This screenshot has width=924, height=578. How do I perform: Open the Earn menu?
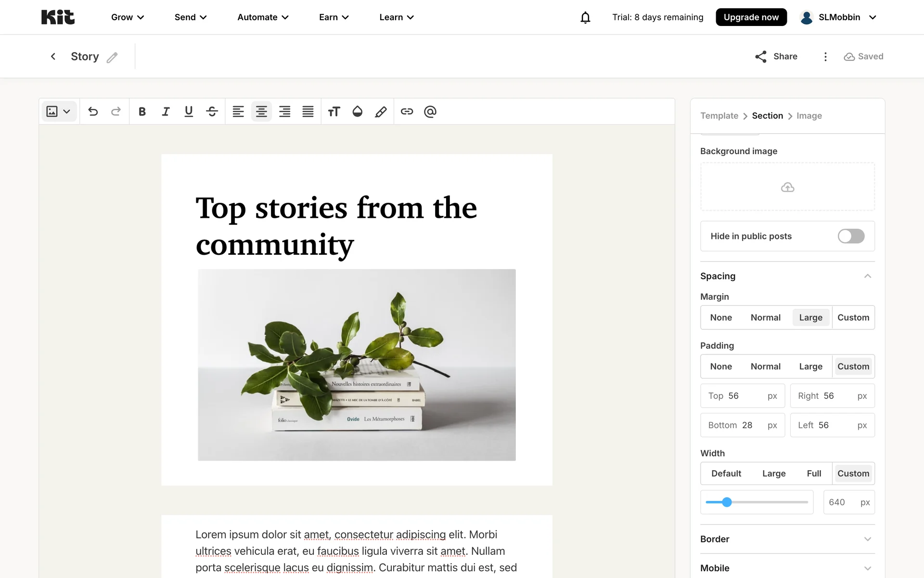tap(334, 17)
